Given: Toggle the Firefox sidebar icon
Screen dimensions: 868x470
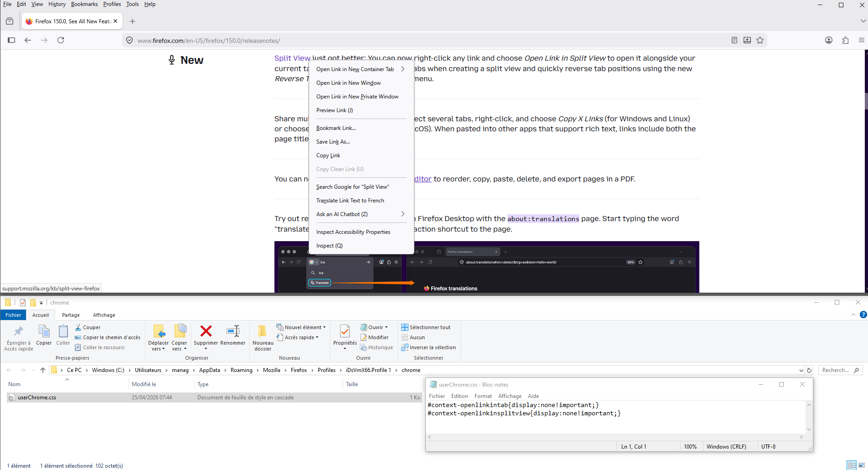Looking at the screenshot, I should [11, 40].
